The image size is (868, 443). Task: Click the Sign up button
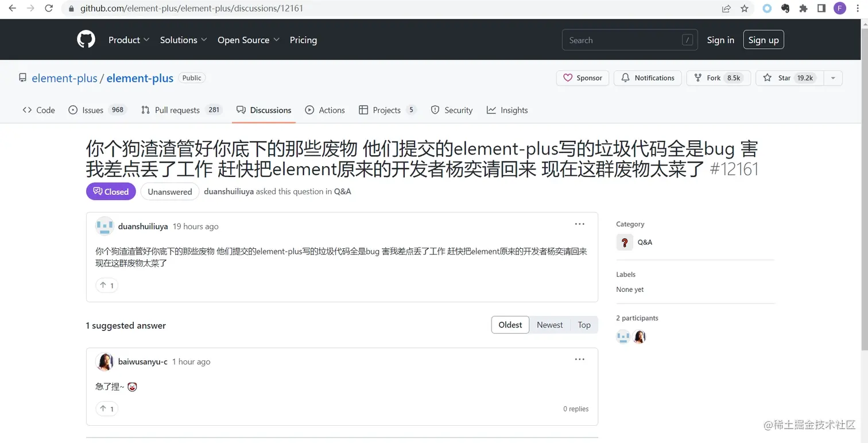pos(764,40)
